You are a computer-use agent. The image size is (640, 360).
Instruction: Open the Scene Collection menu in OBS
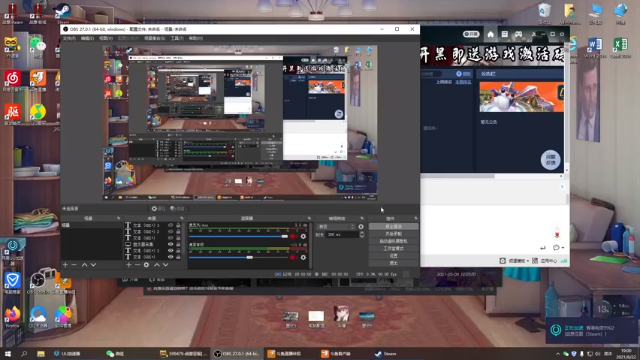point(154,38)
